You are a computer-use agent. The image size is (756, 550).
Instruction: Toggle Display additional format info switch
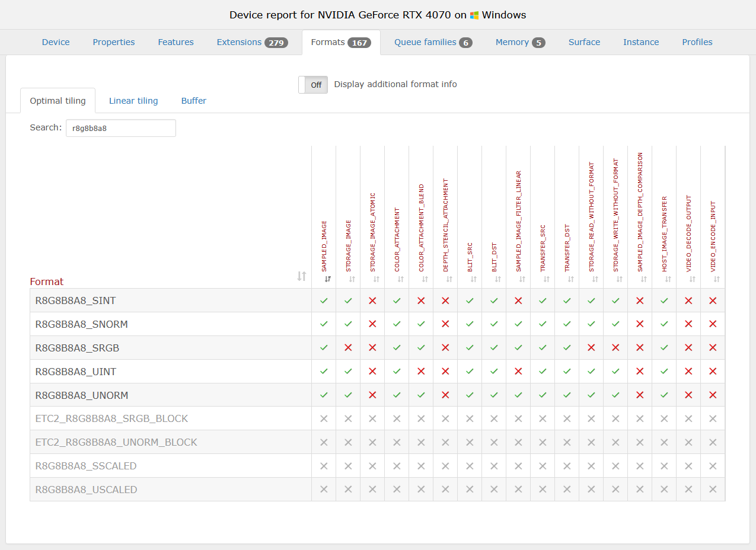(313, 85)
